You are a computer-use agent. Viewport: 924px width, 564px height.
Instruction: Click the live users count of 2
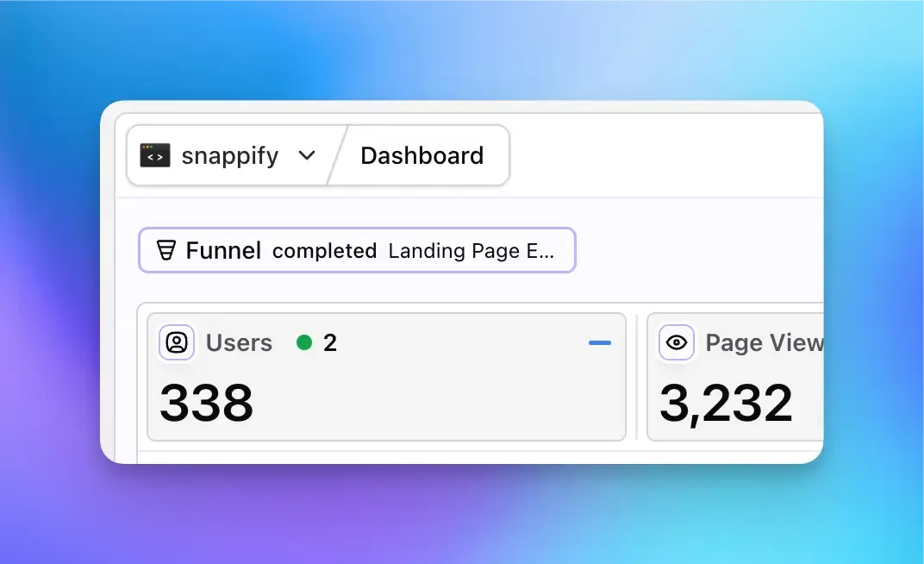(x=328, y=342)
